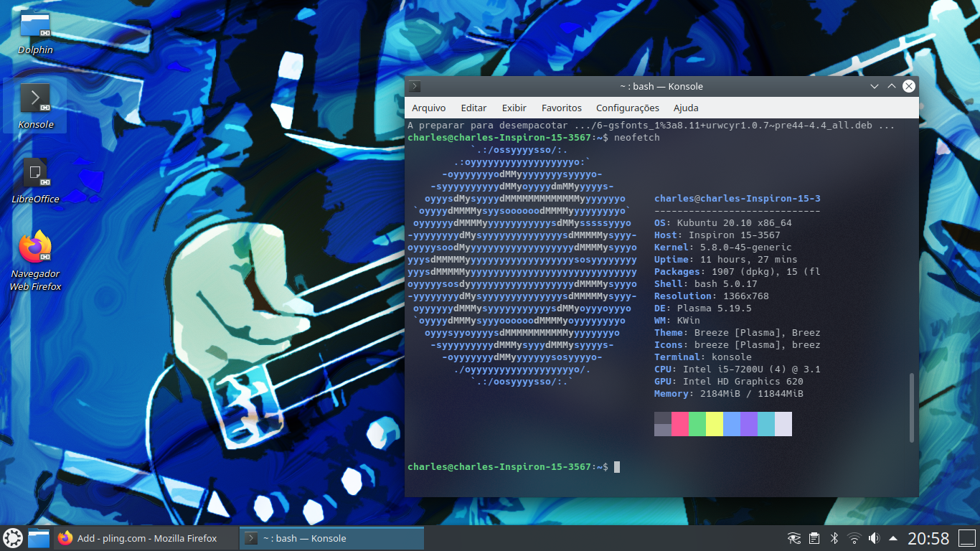
Task: Click the cyan neofetch color block
Action: 766,423
